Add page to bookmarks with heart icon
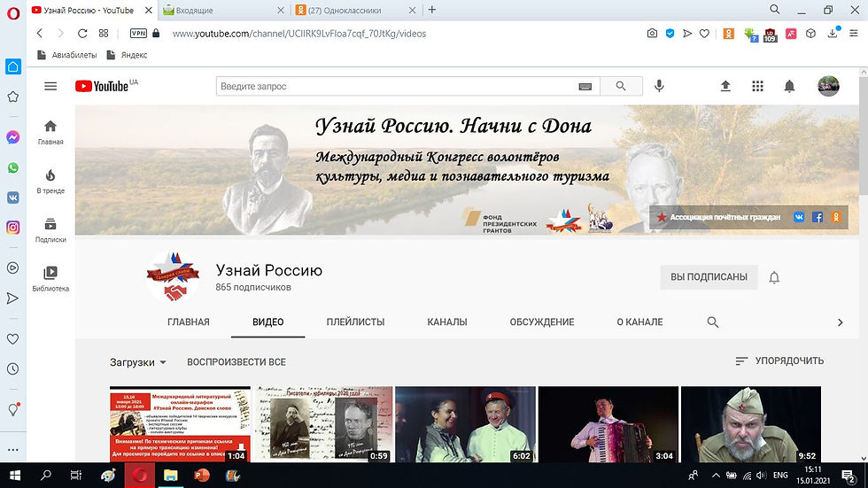 click(704, 34)
